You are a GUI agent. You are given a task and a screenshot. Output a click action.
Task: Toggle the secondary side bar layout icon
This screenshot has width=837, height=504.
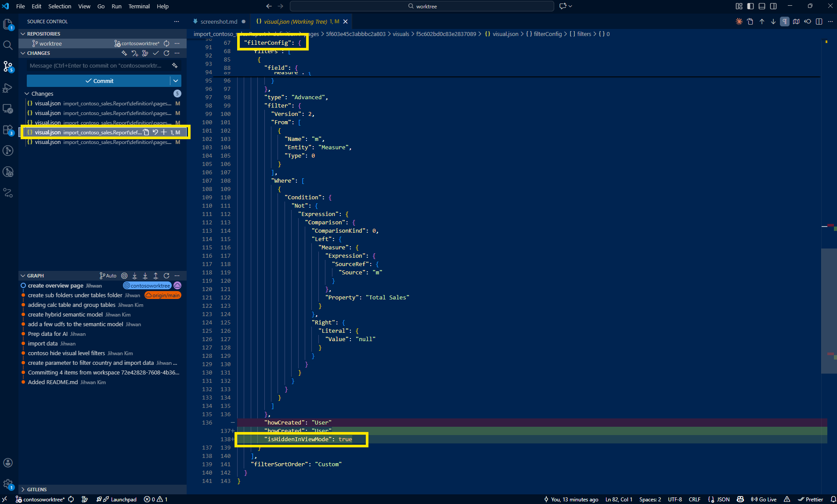(x=773, y=6)
